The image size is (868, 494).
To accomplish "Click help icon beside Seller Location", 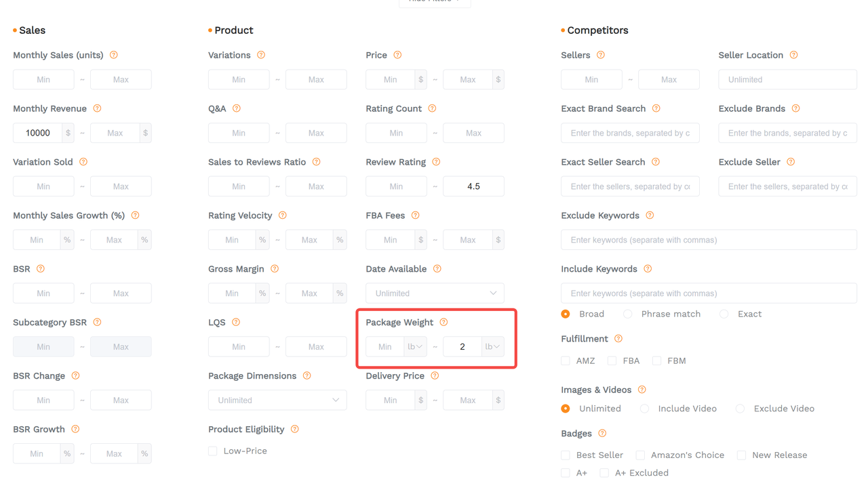I will [793, 56].
